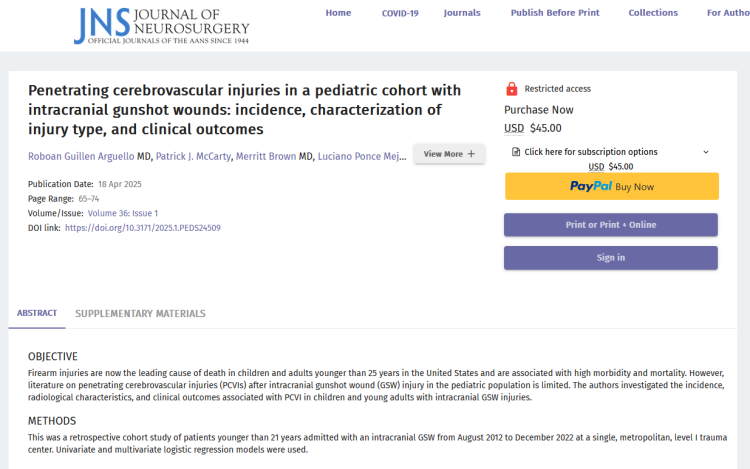Click the plus icon on View More
The height and width of the screenshot is (469, 750).
tap(471, 154)
